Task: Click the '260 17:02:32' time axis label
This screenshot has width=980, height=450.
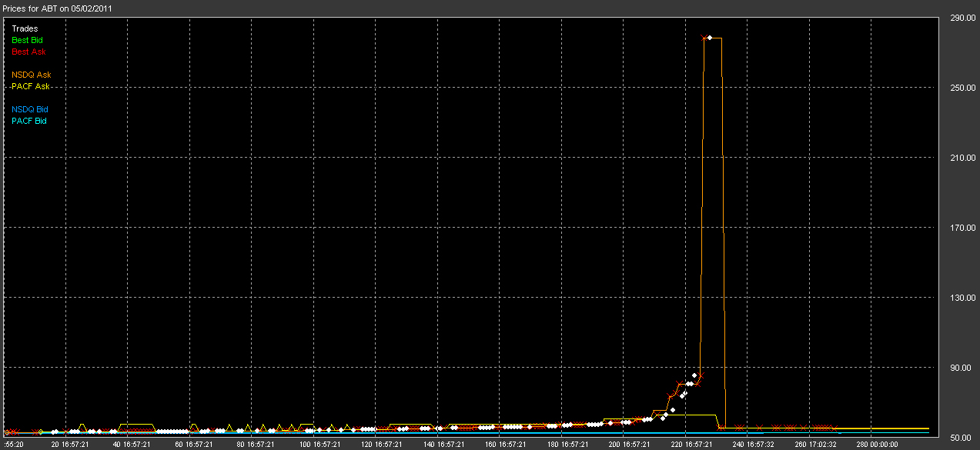Action: click(x=817, y=444)
